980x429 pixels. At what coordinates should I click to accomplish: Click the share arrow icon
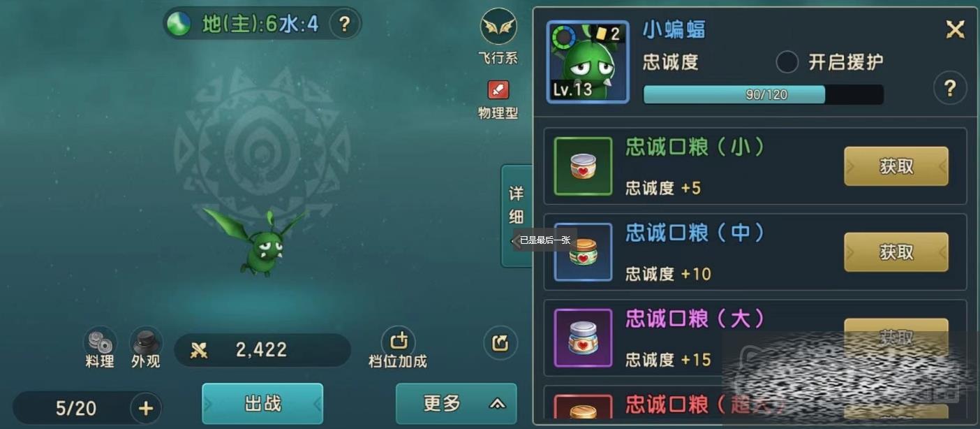[500, 343]
